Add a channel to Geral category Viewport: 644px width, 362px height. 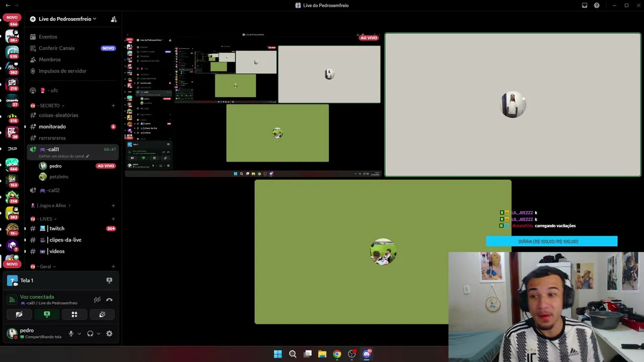pyautogui.click(x=113, y=266)
